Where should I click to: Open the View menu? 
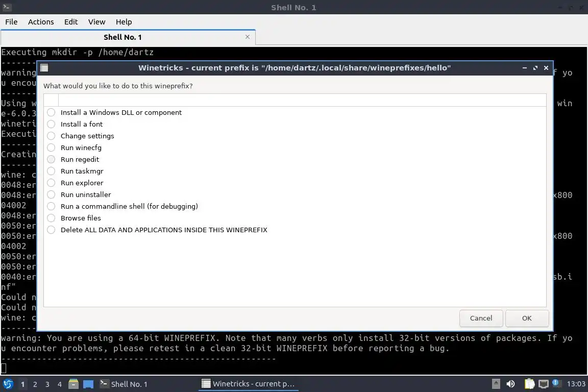(x=97, y=22)
